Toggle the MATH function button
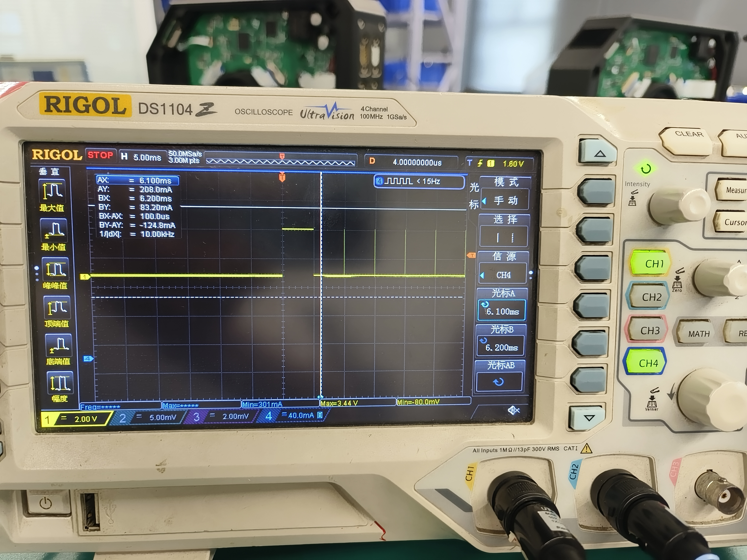The image size is (747, 560). [695, 333]
